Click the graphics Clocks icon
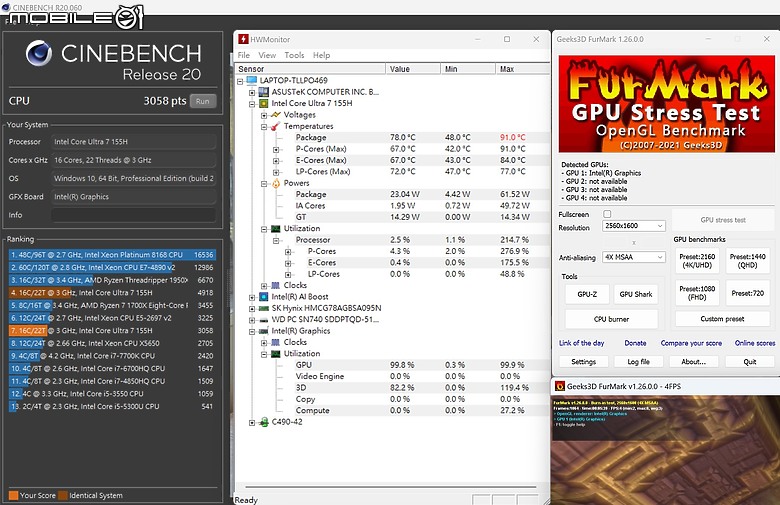 coord(276,342)
